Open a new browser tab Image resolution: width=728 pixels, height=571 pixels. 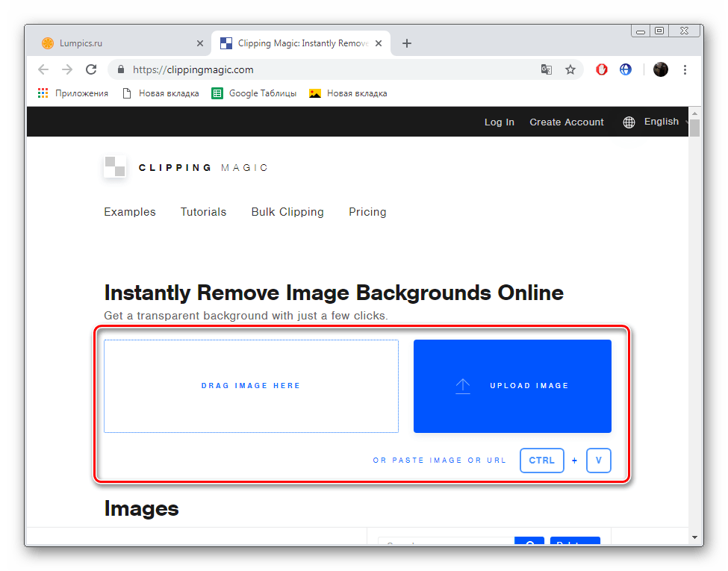tap(407, 43)
